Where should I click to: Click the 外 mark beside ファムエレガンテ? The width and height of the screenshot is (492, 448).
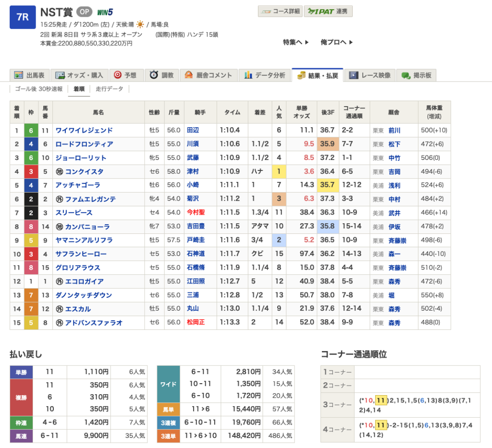59,199
